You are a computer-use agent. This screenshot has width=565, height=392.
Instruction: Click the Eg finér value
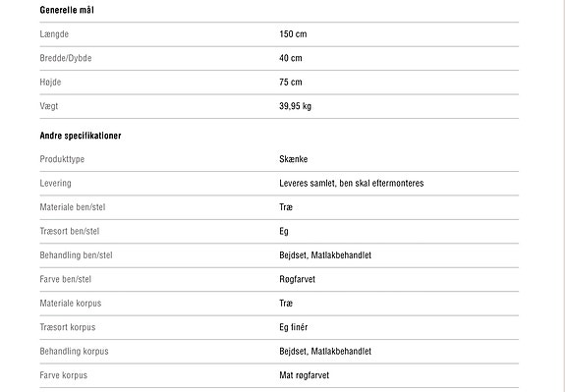tap(294, 327)
